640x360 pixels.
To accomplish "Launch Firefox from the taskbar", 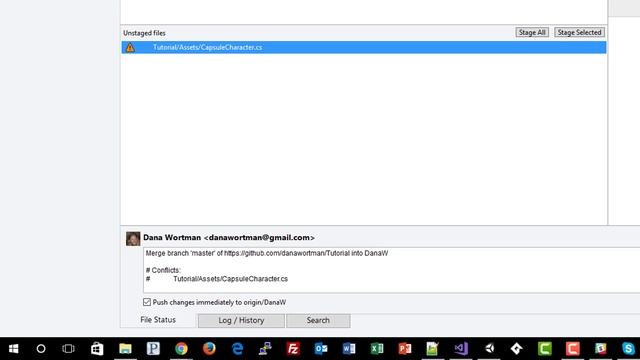I will click(209, 349).
